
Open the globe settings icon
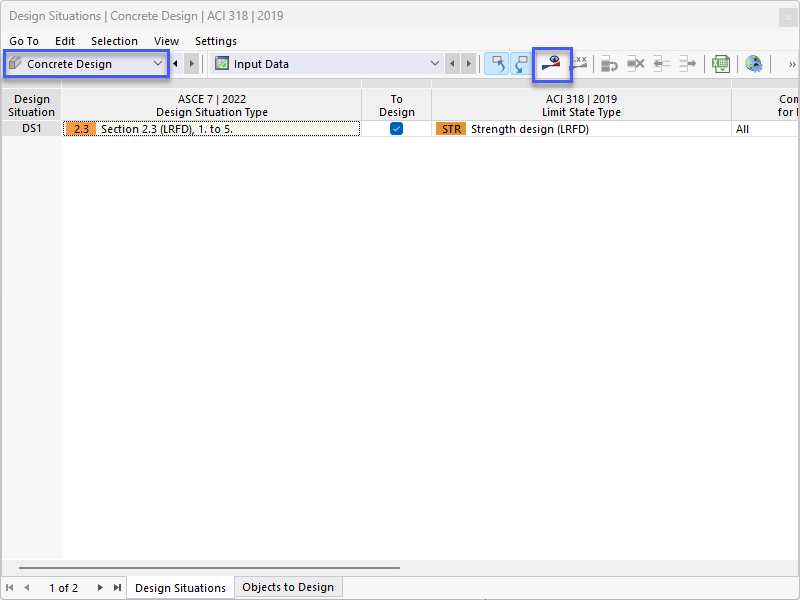coord(754,64)
